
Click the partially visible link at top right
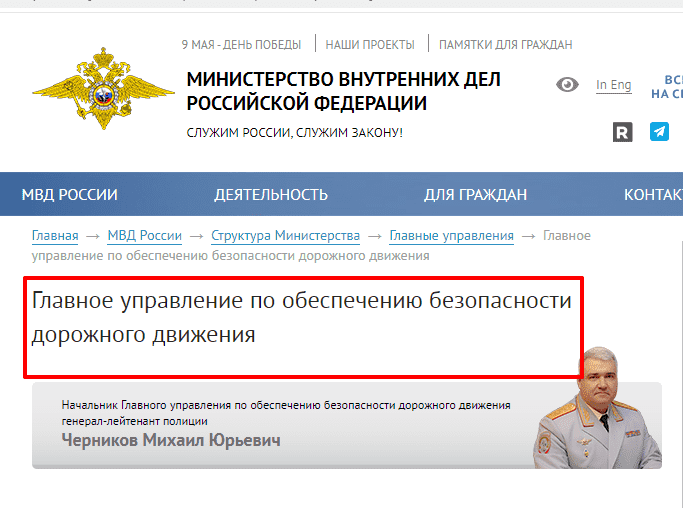[667, 87]
